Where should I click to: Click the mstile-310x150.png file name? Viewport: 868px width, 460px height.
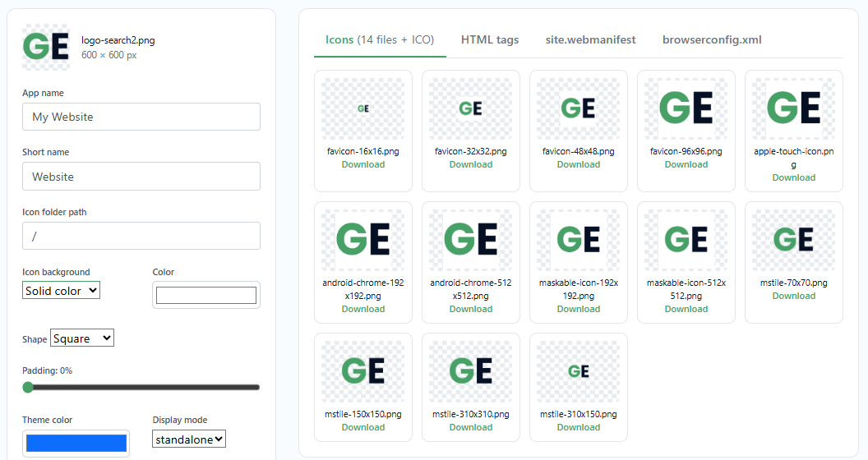click(x=579, y=414)
